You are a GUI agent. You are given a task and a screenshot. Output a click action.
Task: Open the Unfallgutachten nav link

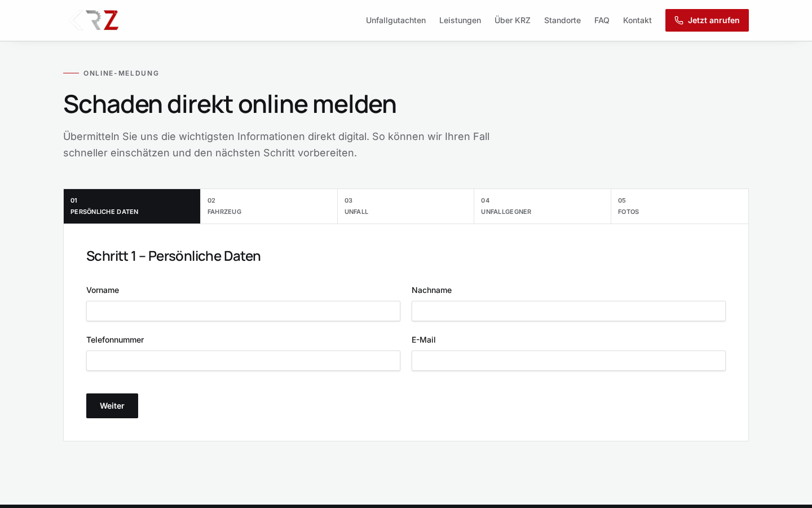click(x=396, y=20)
